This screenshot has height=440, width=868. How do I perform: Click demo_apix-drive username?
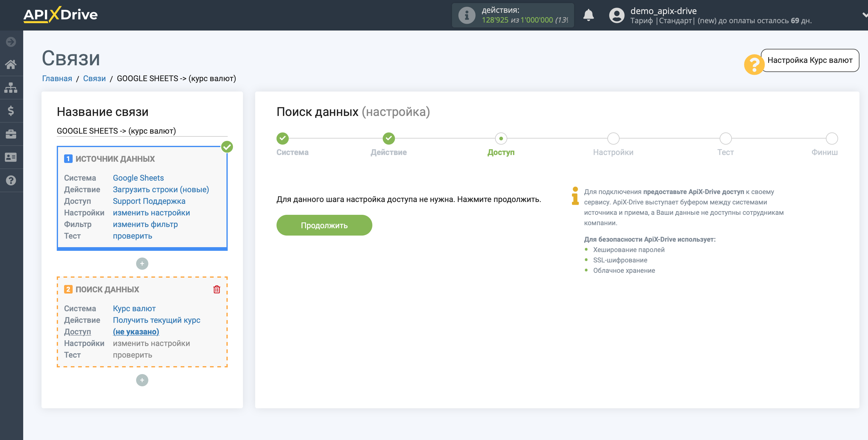coord(663,11)
